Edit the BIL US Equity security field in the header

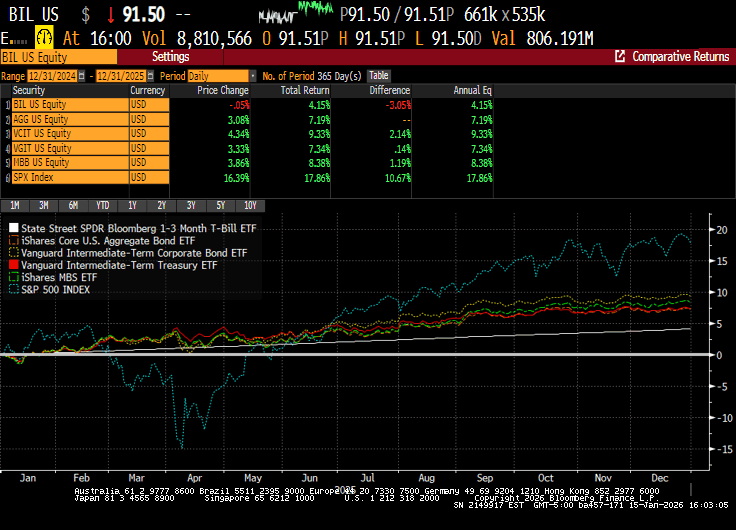pos(59,57)
